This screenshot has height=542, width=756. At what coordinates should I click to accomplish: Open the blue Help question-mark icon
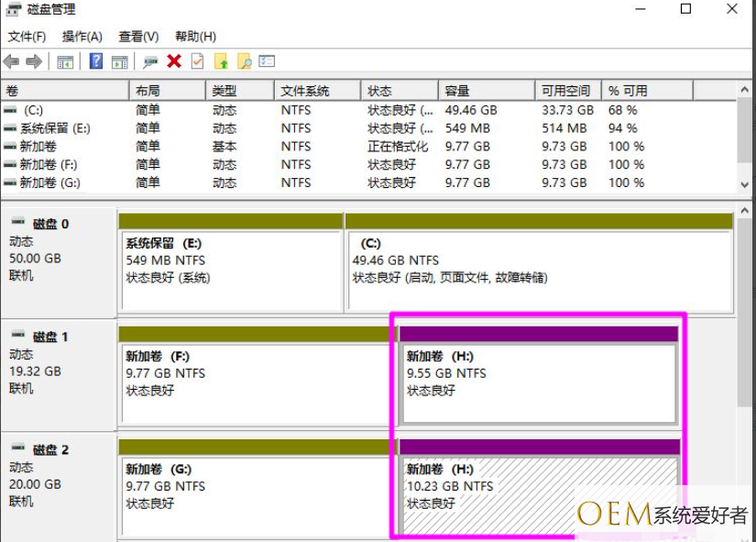[96, 61]
